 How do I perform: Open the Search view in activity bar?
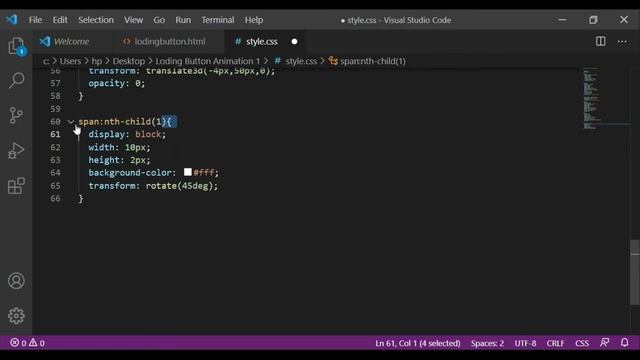pyautogui.click(x=16, y=80)
